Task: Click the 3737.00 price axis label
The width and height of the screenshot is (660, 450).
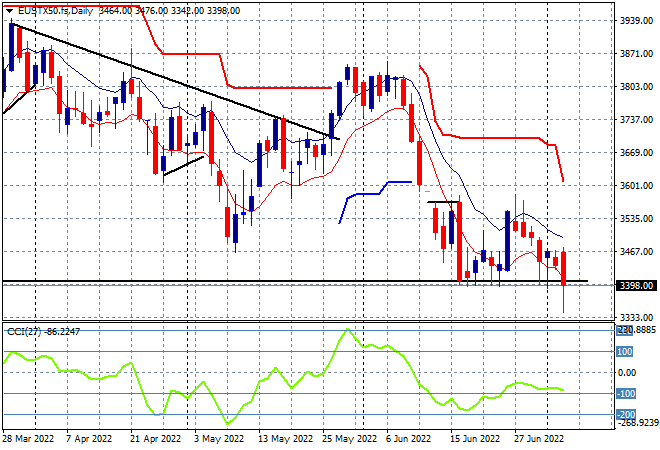Action: click(636, 120)
